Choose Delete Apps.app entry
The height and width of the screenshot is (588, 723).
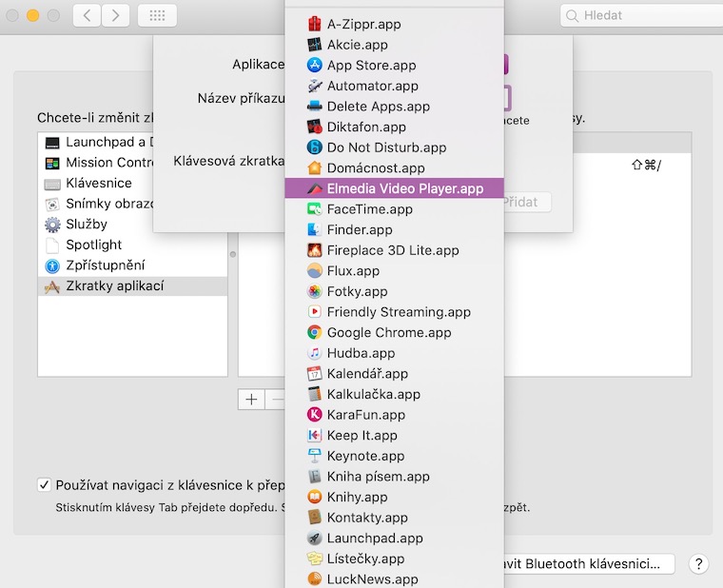coord(394,106)
